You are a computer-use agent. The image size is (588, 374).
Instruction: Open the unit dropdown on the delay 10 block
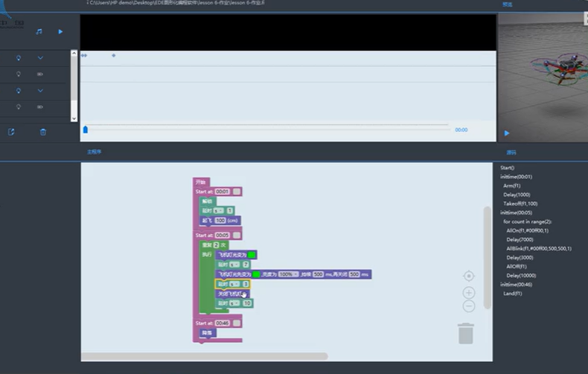[234, 303]
